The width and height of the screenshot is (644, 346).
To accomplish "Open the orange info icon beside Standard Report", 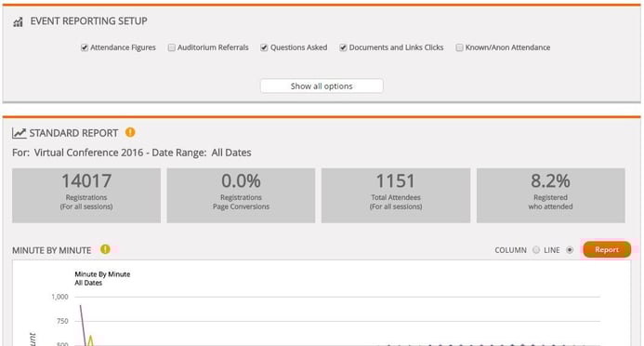I will click(x=130, y=132).
